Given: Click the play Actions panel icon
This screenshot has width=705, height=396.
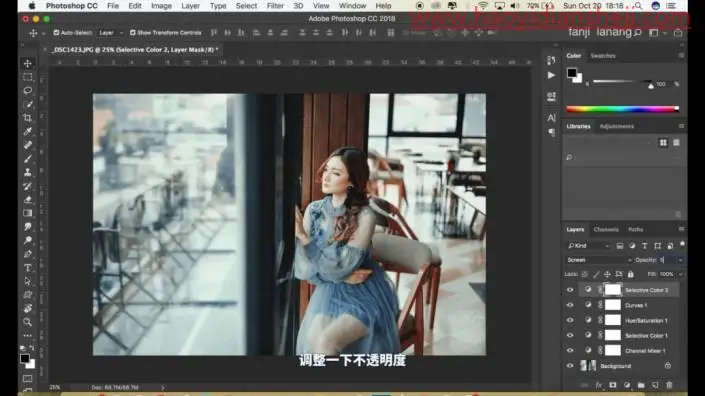Looking at the screenshot, I should pyautogui.click(x=551, y=75).
